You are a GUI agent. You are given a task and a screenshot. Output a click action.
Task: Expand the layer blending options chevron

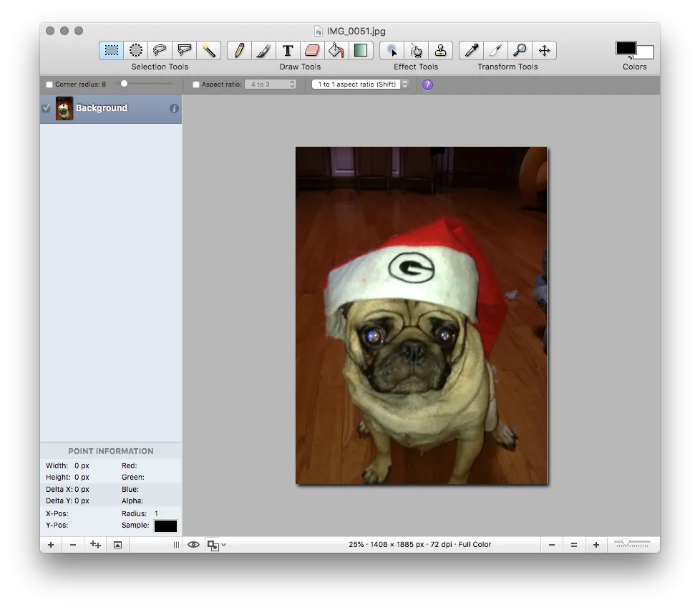(222, 545)
